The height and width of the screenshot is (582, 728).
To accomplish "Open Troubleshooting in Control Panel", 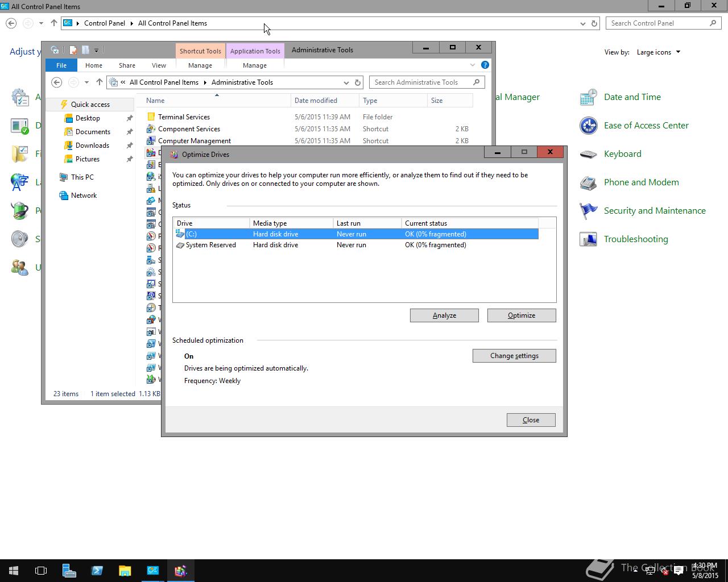I will tap(635, 239).
